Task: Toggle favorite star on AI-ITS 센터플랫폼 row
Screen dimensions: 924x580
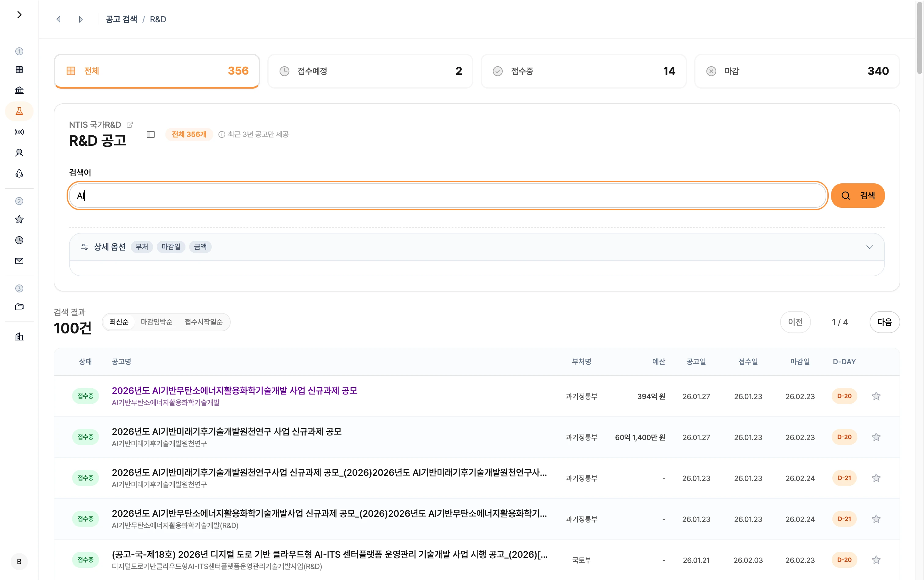Action: [x=876, y=560]
